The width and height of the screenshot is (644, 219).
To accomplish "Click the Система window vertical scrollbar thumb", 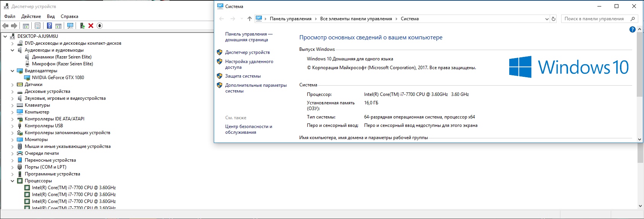I will click(640, 64).
